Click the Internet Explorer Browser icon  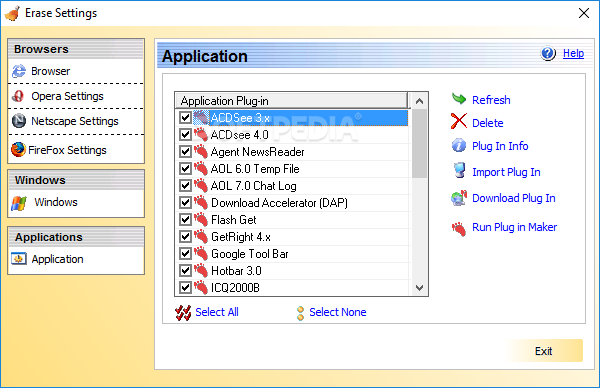[x=19, y=71]
